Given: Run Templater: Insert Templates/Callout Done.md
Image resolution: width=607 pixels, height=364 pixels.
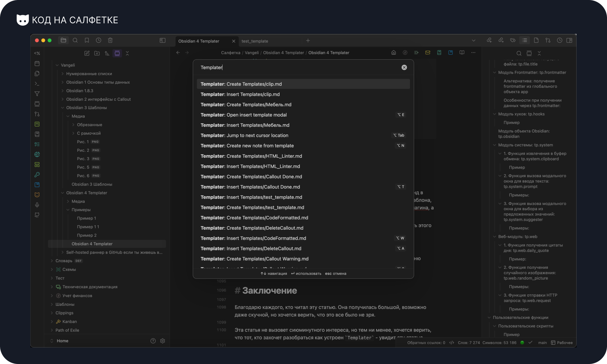Looking at the screenshot, I should click(x=303, y=187).
